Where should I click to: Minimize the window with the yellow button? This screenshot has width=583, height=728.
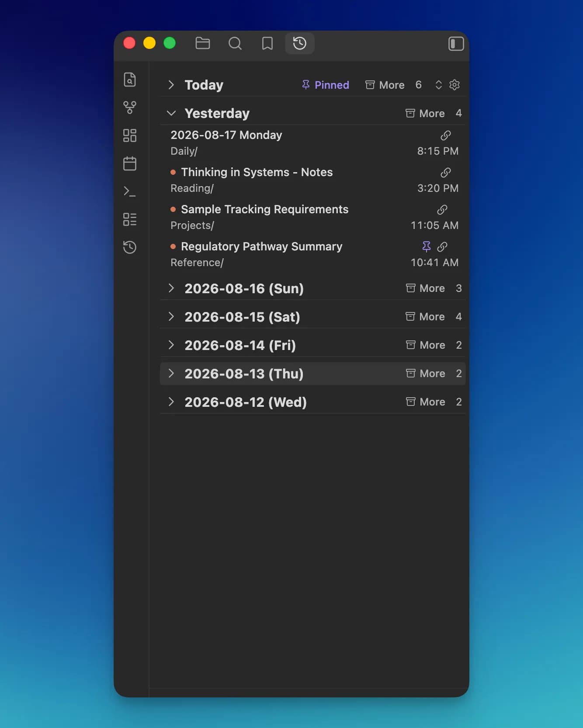pyautogui.click(x=149, y=43)
